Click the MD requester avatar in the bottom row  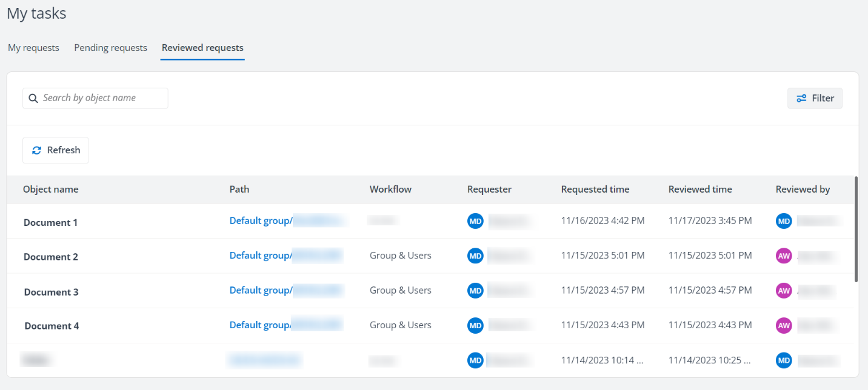click(x=475, y=360)
